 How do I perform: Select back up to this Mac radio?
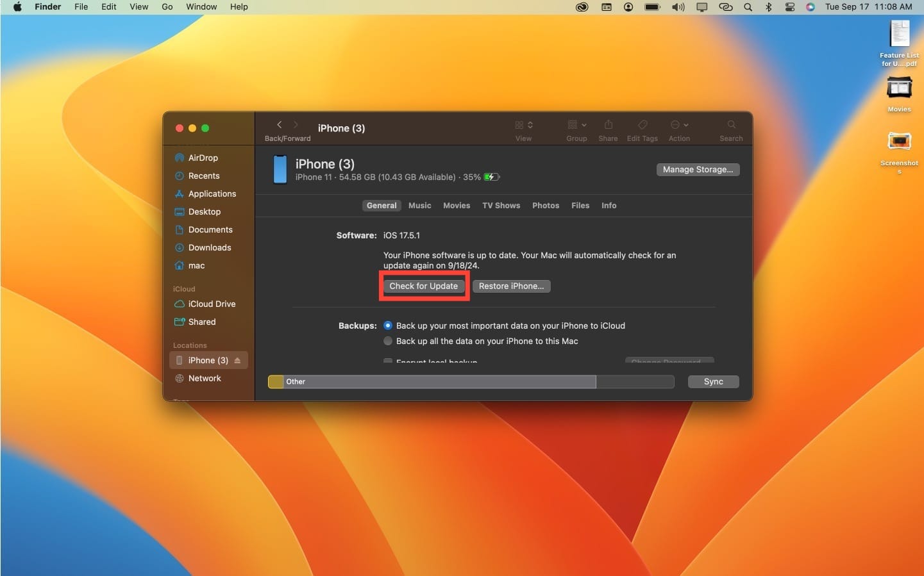pyautogui.click(x=388, y=341)
